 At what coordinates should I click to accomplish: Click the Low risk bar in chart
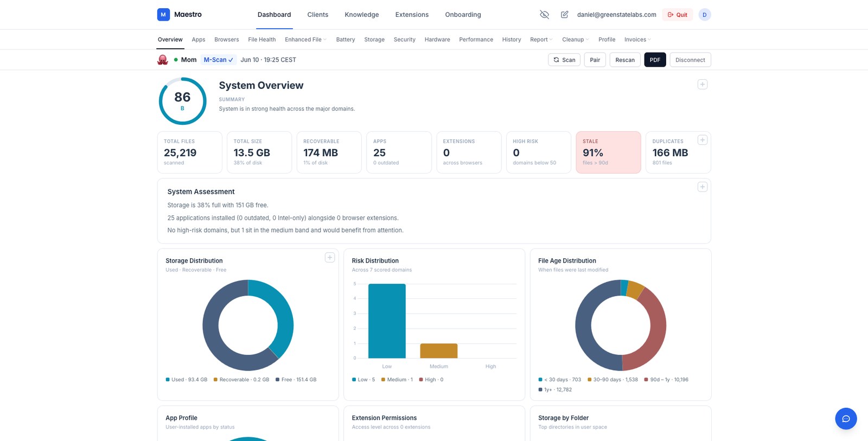click(387, 321)
